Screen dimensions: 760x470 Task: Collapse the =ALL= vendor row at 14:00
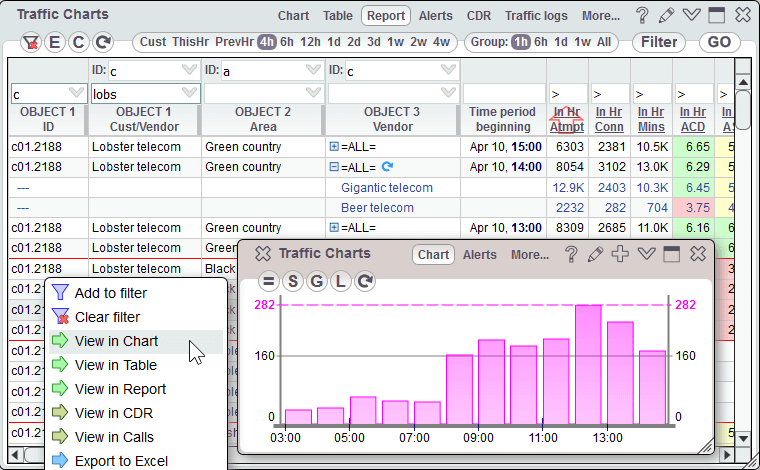334,166
